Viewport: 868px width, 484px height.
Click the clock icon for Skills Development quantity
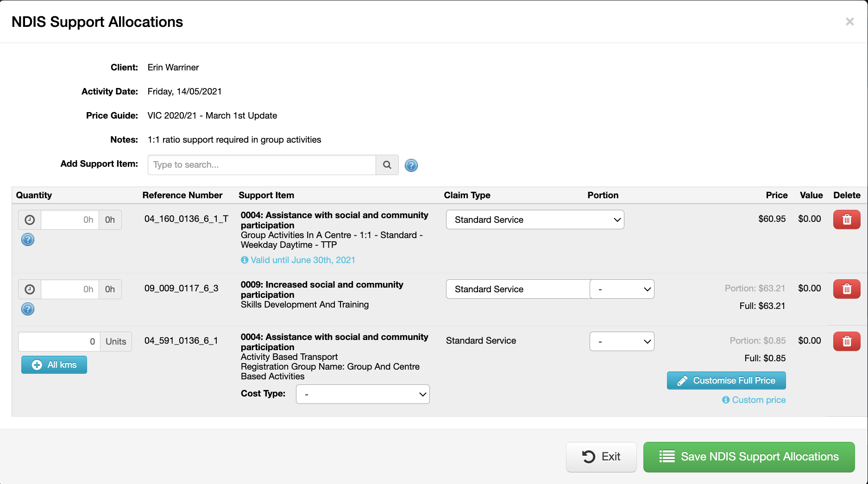tap(29, 289)
